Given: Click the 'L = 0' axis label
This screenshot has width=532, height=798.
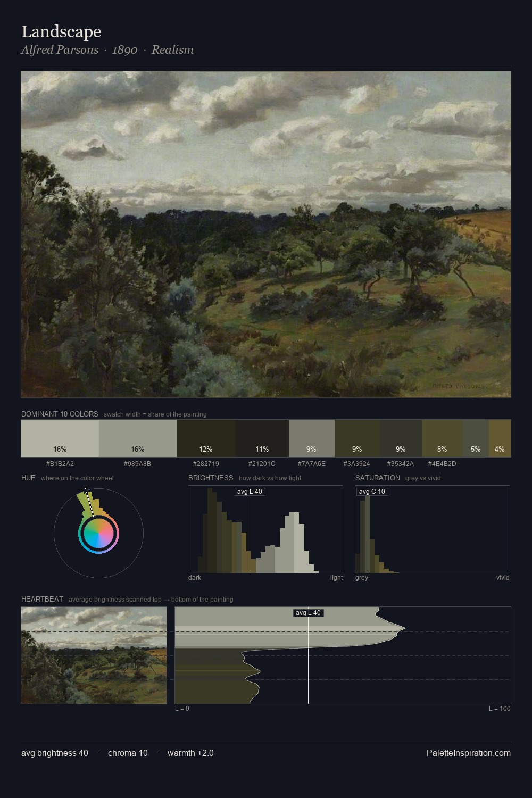Looking at the screenshot, I should tap(182, 708).
